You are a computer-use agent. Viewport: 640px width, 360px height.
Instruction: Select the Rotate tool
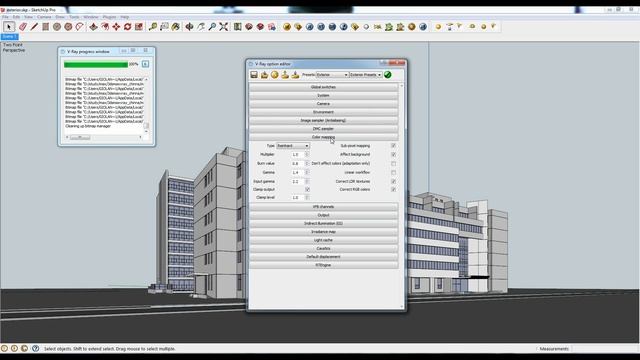tap(128, 27)
